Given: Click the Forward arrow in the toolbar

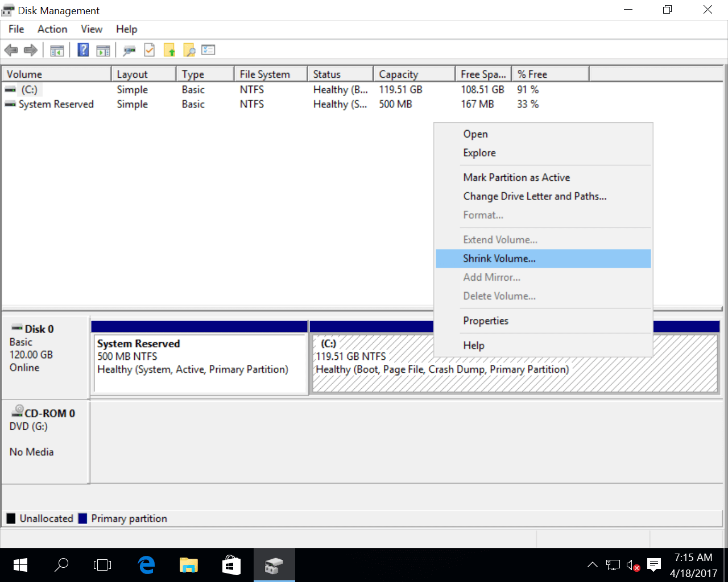Looking at the screenshot, I should [31, 50].
